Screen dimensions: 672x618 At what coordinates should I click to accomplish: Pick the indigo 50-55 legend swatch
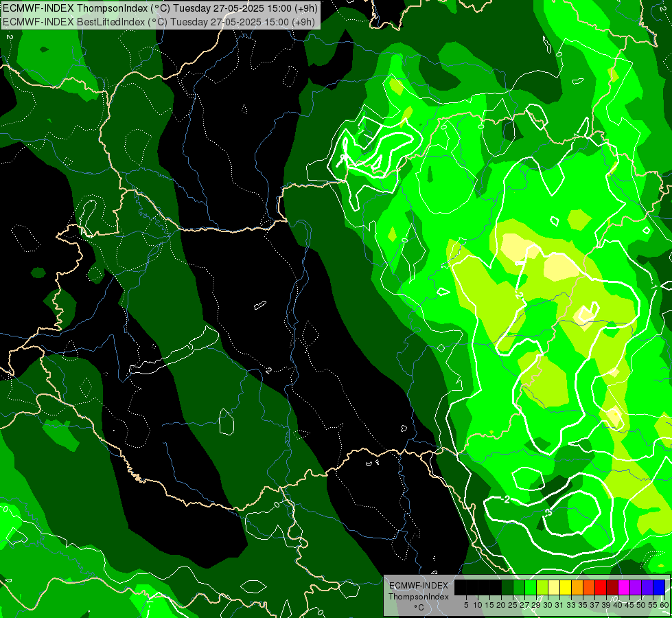[x=647, y=587]
